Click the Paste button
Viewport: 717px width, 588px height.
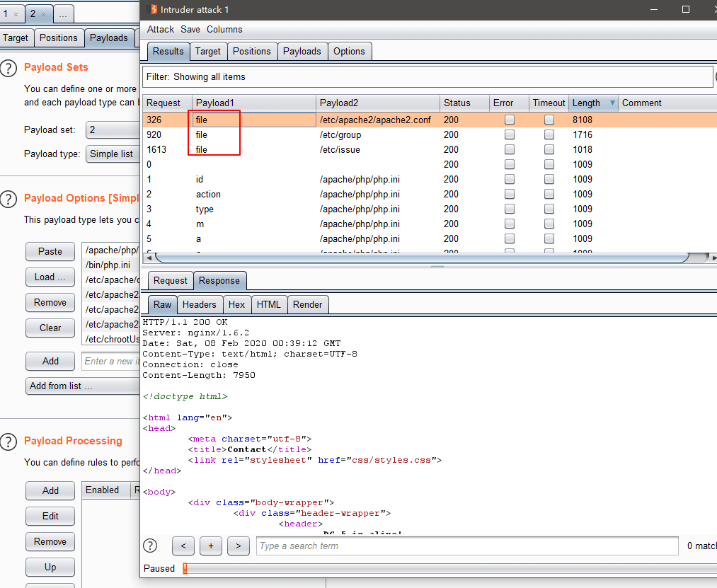click(x=50, y=252)
